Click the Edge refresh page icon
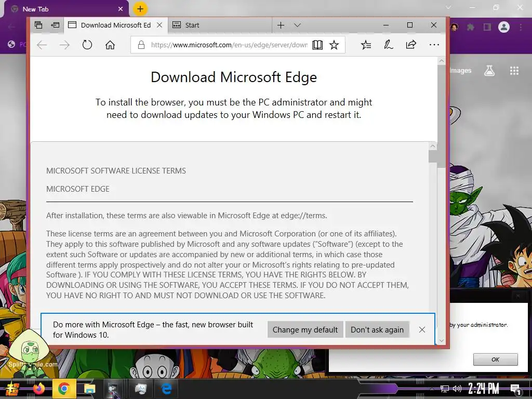Image resolution: width=532 pixels, height=399 pixels. [x=87, y=45]
